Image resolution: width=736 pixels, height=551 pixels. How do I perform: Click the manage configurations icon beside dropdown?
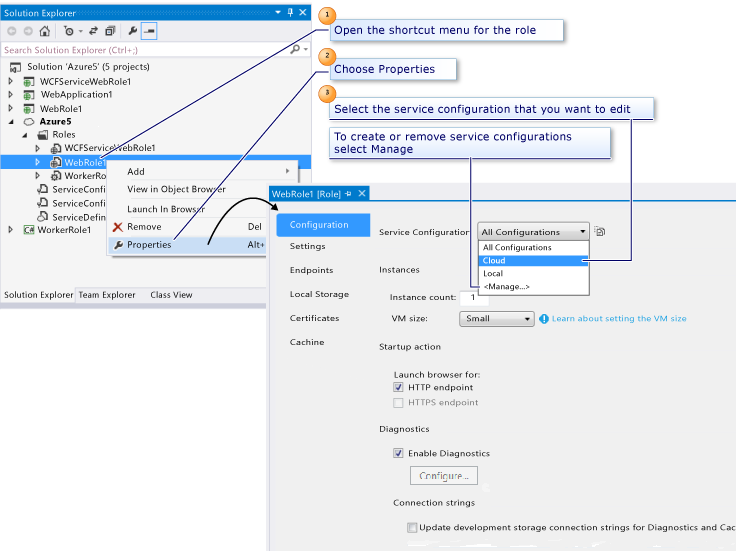point(599,231)
